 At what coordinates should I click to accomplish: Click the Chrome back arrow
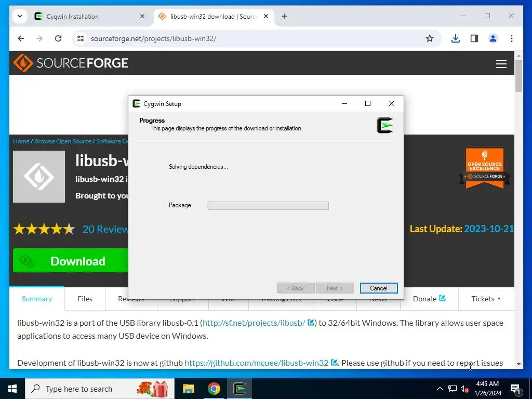21,38
